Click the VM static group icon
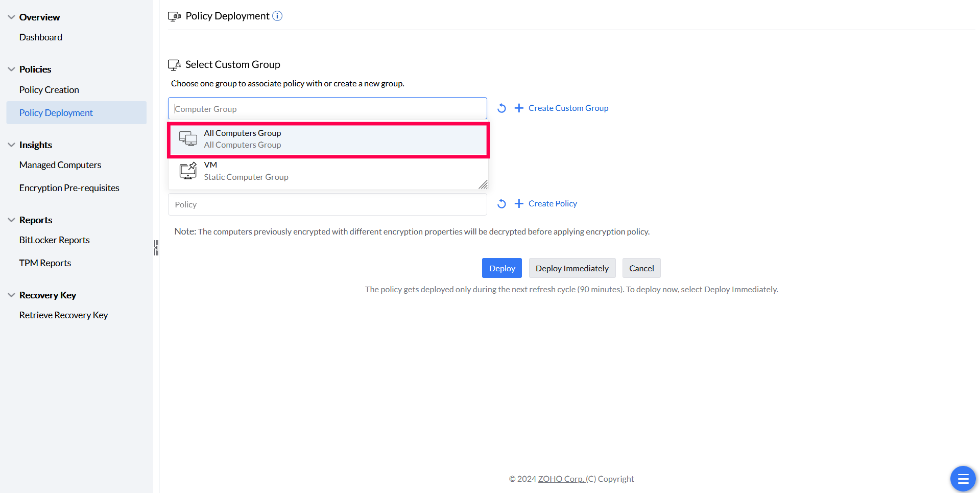Image resolution: width=980 pixels, height=493 pixels. pyautogui.click(x=188, y=171)
